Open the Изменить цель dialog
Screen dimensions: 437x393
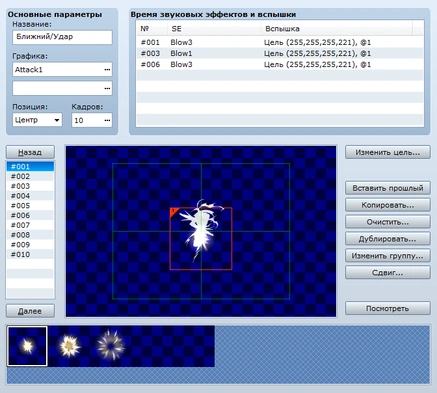click(x=388, y=152)
